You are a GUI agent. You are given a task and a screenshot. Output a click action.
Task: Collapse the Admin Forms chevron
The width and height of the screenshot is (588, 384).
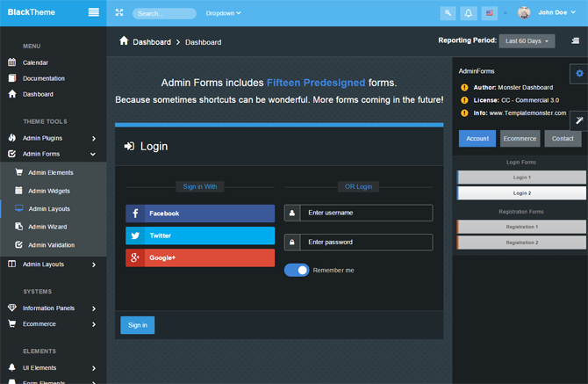point(93,155)
